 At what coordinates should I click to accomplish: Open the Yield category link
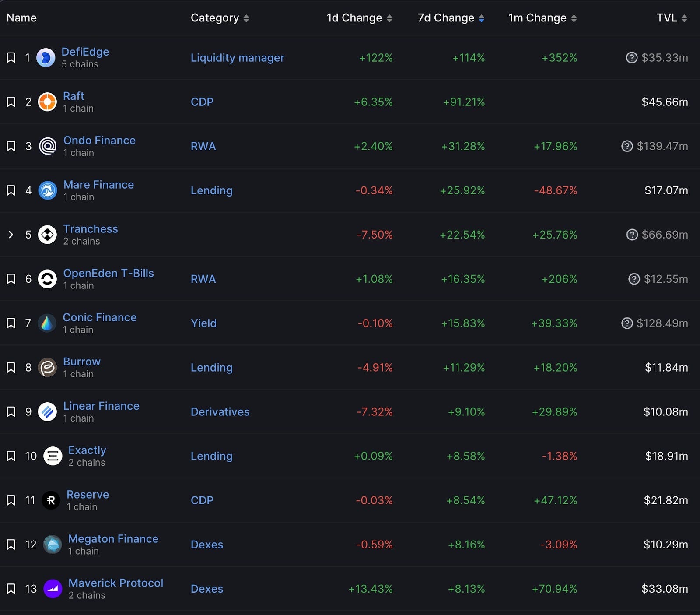coord(203,323)
